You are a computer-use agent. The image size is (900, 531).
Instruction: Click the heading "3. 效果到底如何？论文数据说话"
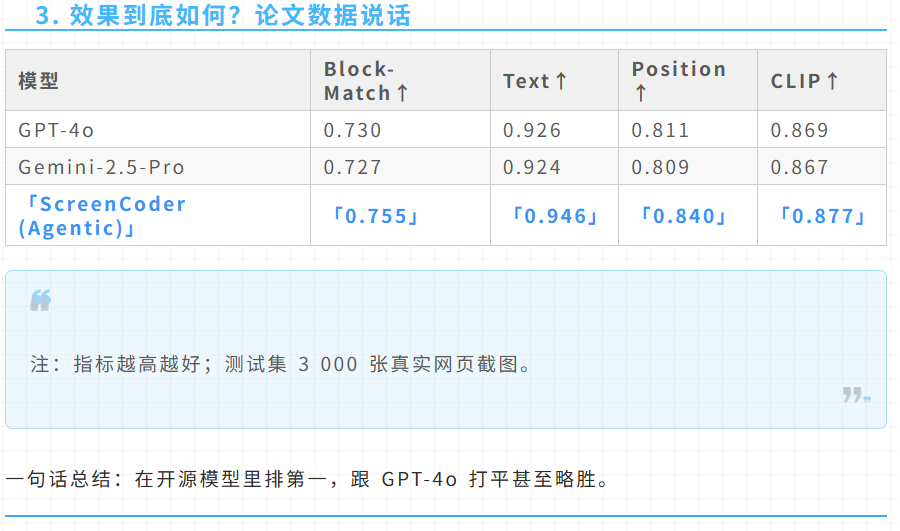pyautogui.click(x=223, y=15)
